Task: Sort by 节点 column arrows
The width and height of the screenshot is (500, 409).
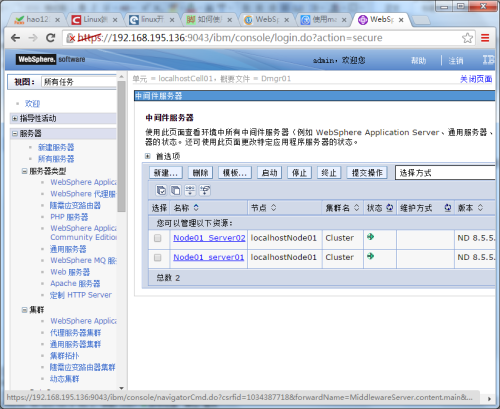Action: [273, 208]
